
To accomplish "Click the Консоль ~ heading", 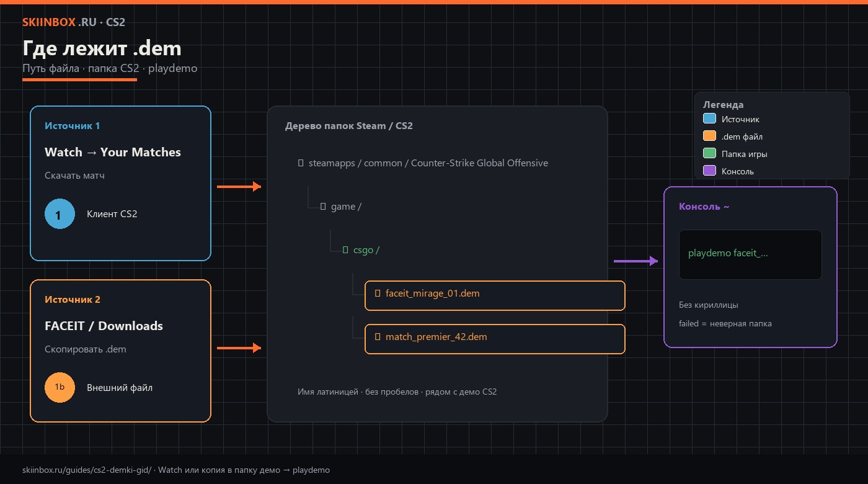I will click(x=704, y=207).
